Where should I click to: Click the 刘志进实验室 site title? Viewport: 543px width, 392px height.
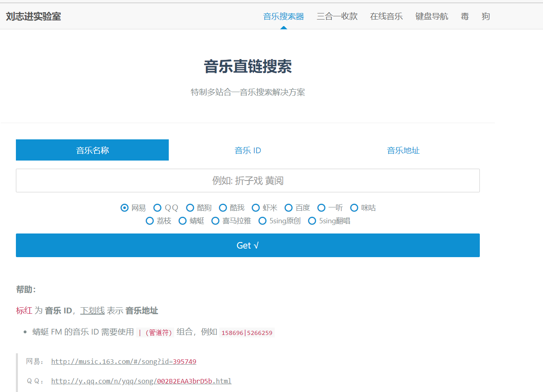coord(33,16)
